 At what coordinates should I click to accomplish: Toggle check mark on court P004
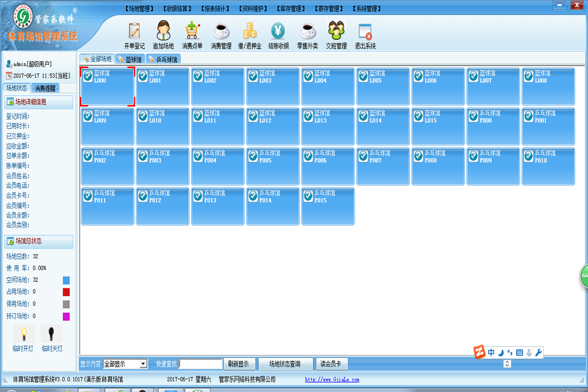[198, 156]
